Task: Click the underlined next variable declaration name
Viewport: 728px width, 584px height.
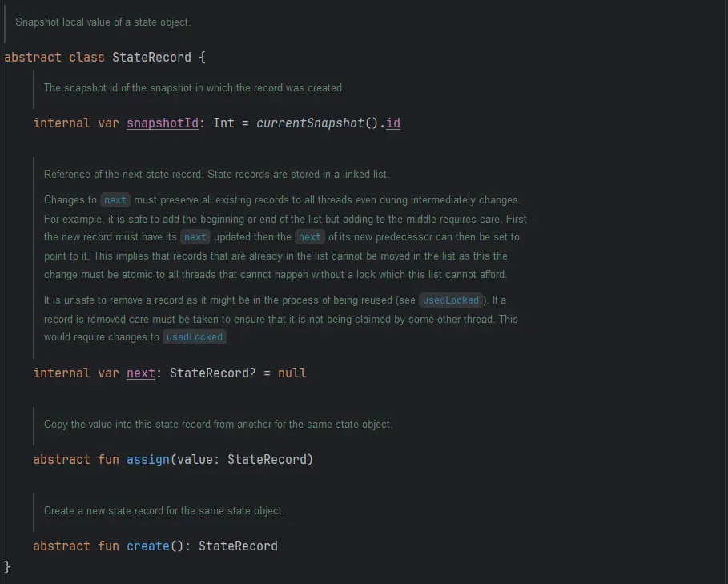Action: (x=141, y=373)
